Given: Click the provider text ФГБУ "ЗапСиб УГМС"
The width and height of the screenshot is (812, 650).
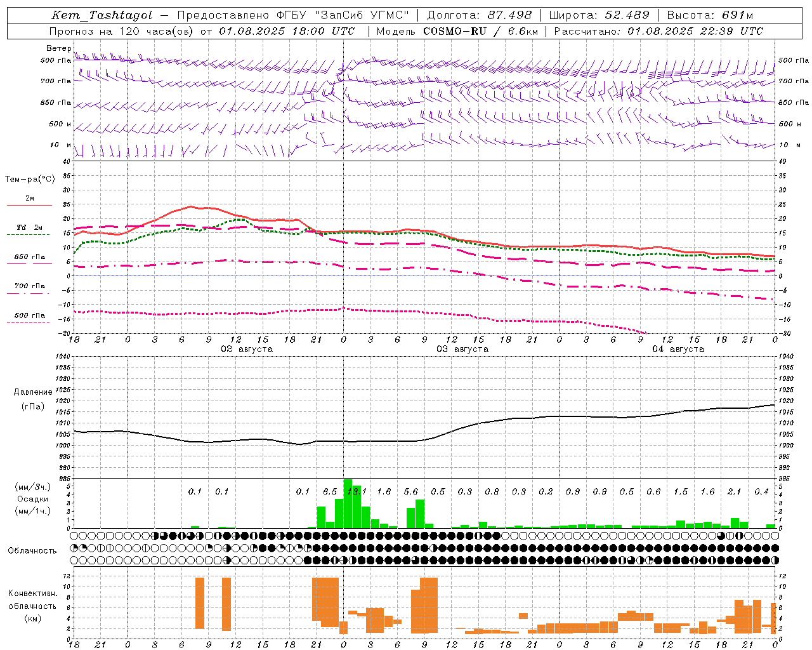Looking at the screenshot, I should click(x=343, y=15).
